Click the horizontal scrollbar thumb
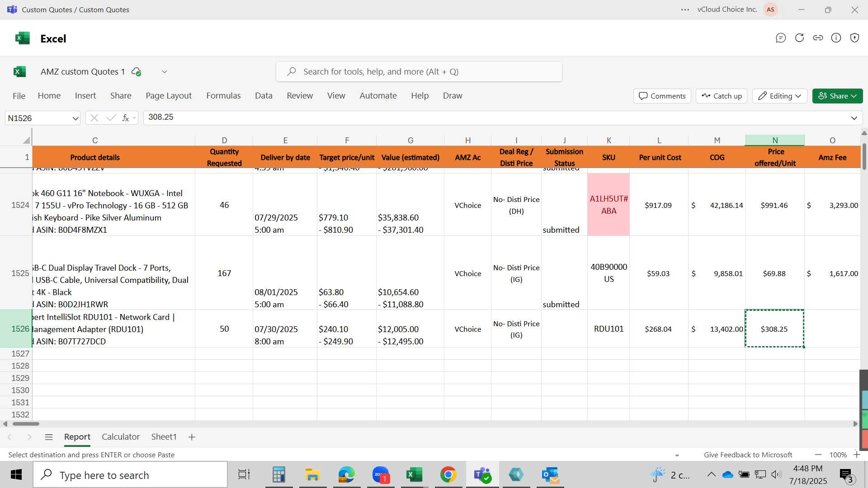The height and width of the screenshot is (488, 868). pos(26,424)
